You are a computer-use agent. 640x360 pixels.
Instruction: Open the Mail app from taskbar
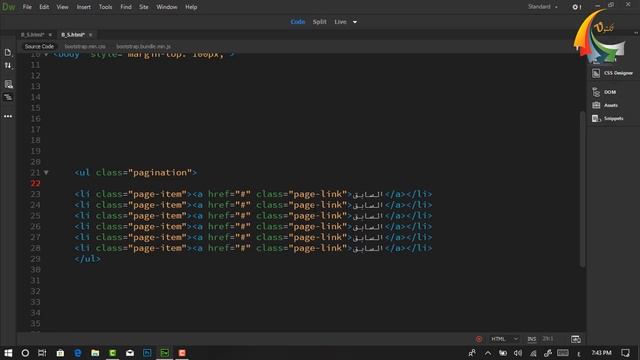(130, 353)
